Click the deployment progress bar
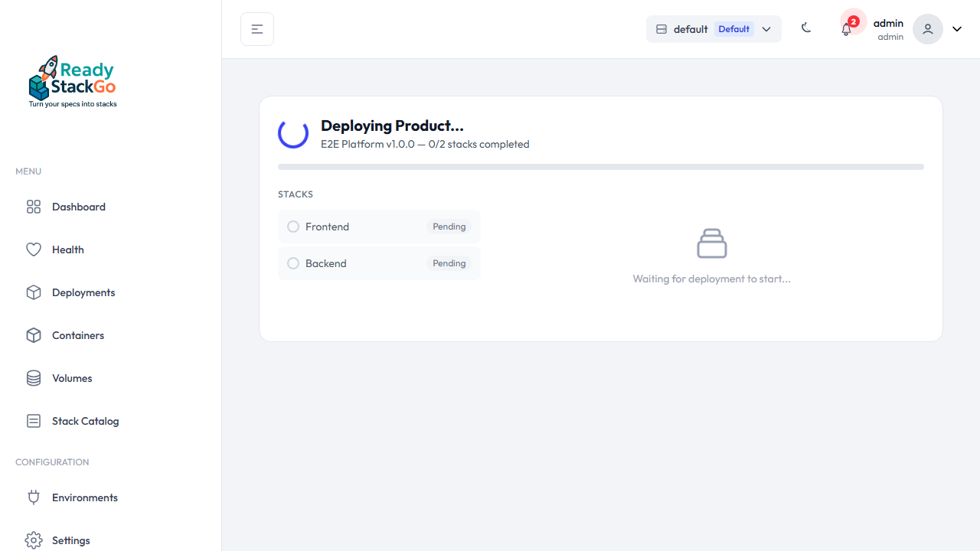 (600, 166)
